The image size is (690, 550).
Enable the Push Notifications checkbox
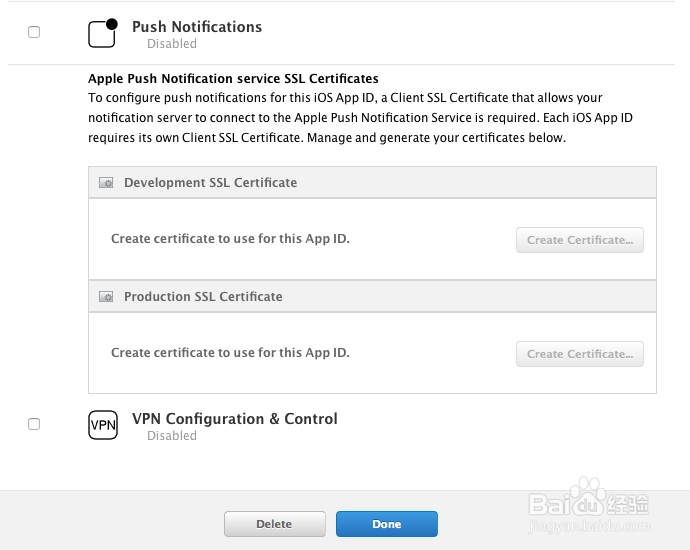[34, 32]
